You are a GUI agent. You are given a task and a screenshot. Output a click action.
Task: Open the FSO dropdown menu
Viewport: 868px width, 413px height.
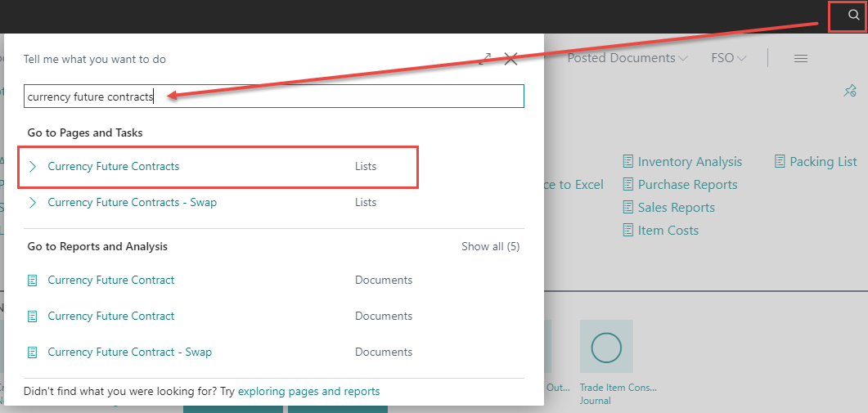(x=728, y=59)
